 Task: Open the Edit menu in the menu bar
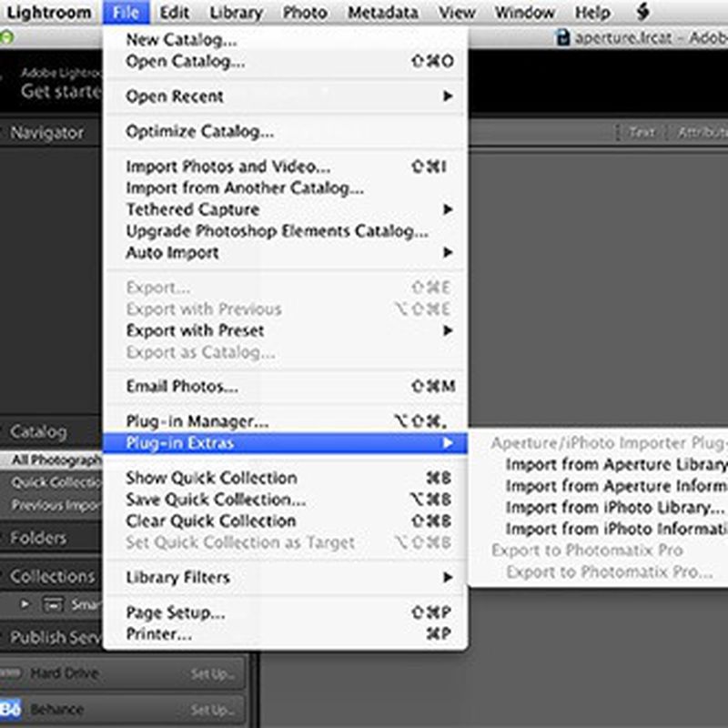point(174,13)
